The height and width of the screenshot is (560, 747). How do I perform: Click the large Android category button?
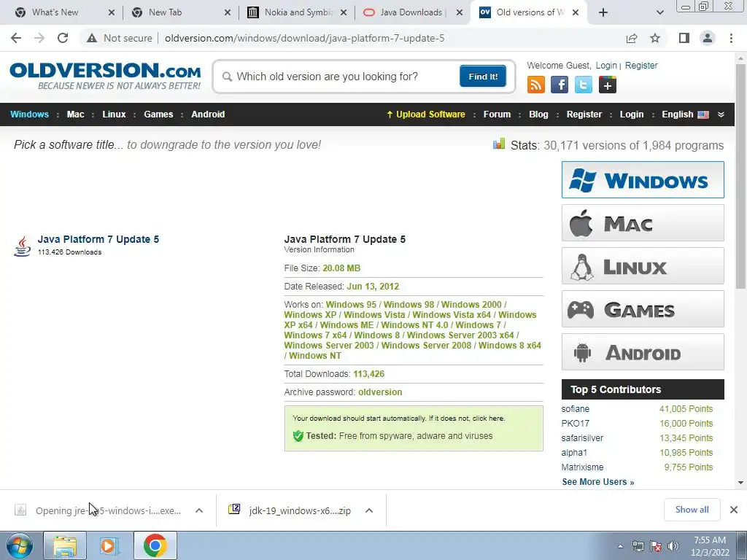pos(643,352)
